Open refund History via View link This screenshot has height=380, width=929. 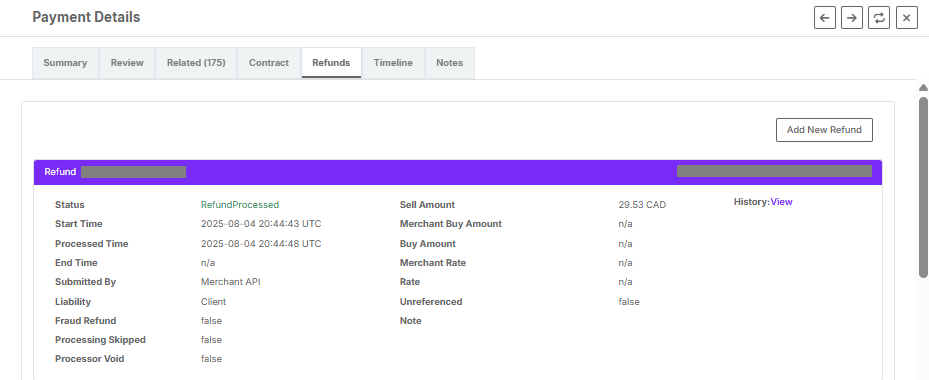(x=781, y=202)
